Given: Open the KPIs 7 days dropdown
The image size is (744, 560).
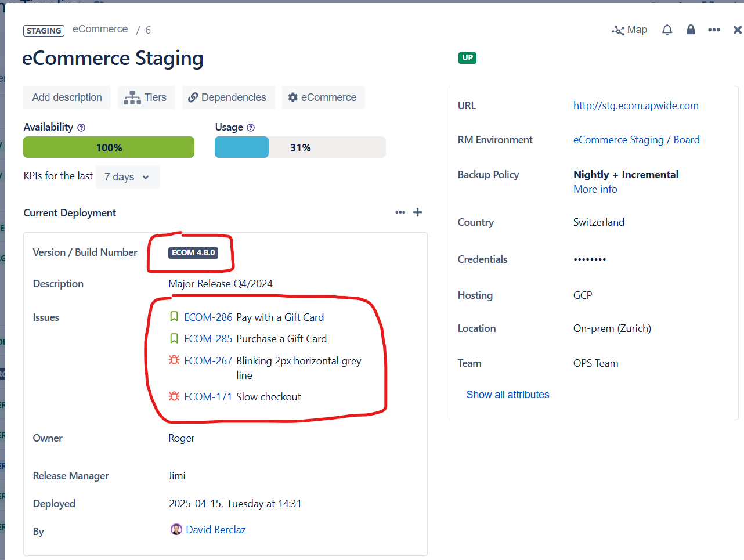Looking at the screenshot, I should tap(127, 177).
